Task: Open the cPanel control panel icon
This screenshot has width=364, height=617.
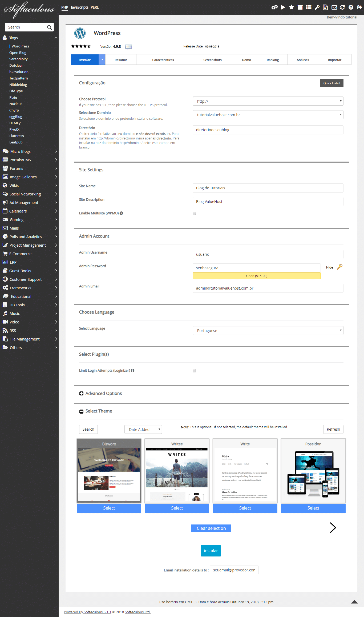Action: pyautogui.click(x=274, y=7)
